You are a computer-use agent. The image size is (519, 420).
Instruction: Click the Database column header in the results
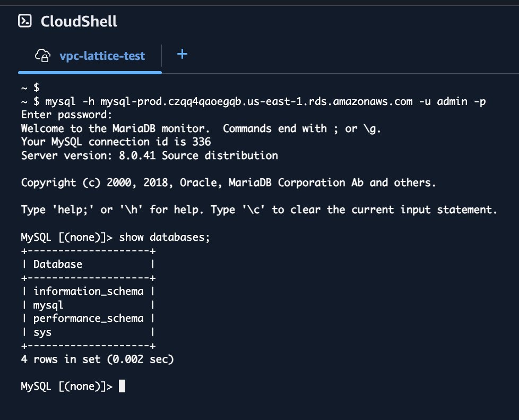58,264
